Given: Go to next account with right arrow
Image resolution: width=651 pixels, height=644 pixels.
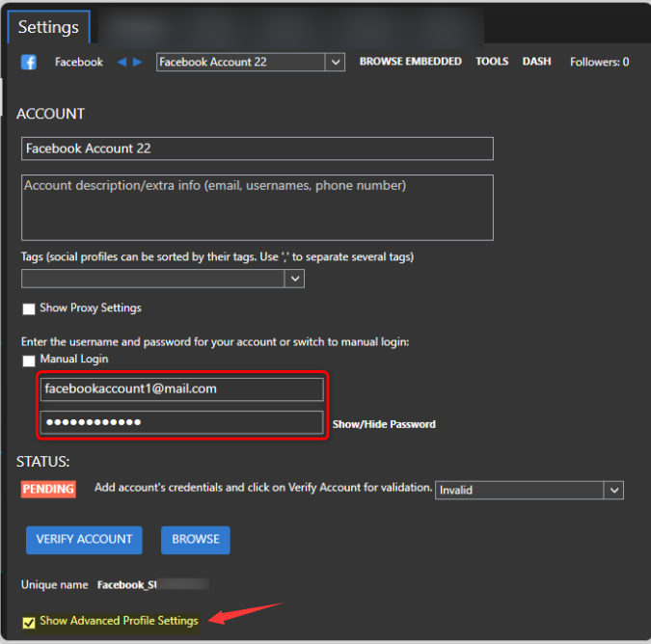Looking at the screenshot, I should [x=137, y=62].
